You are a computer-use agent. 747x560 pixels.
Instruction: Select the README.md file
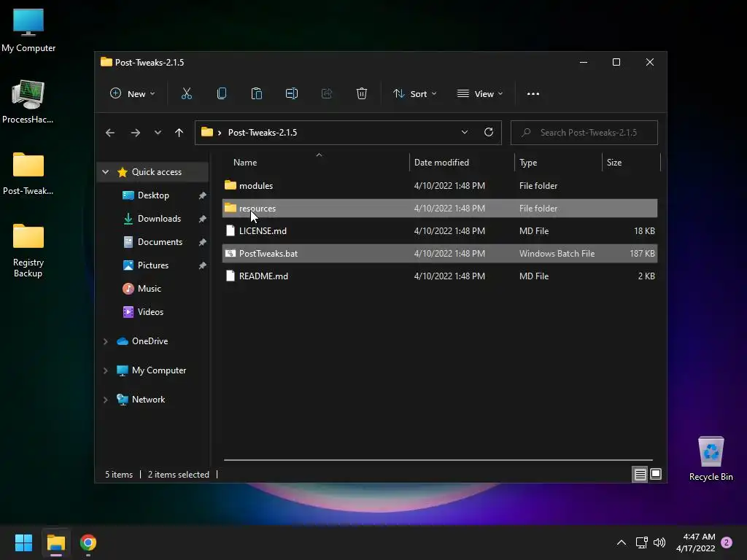pyautogui.click(x=440, y=276)
